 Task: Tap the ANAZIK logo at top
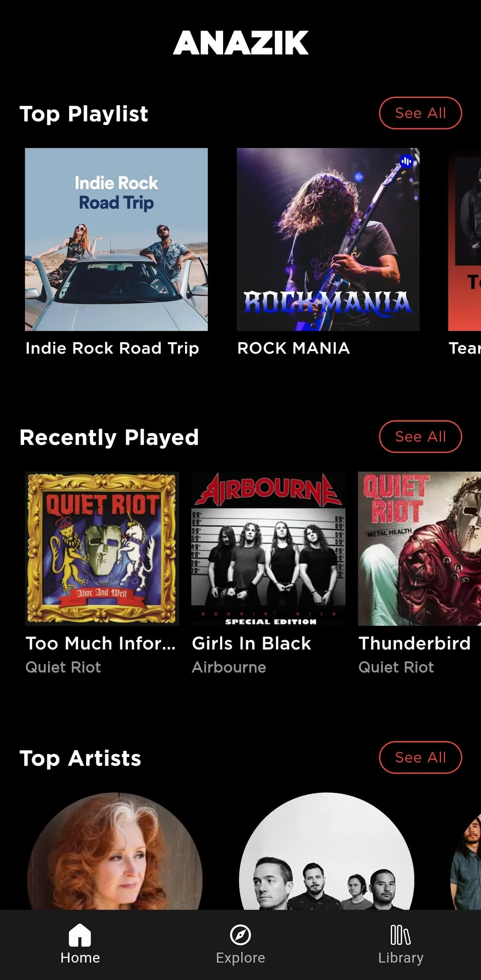point(240,43)
